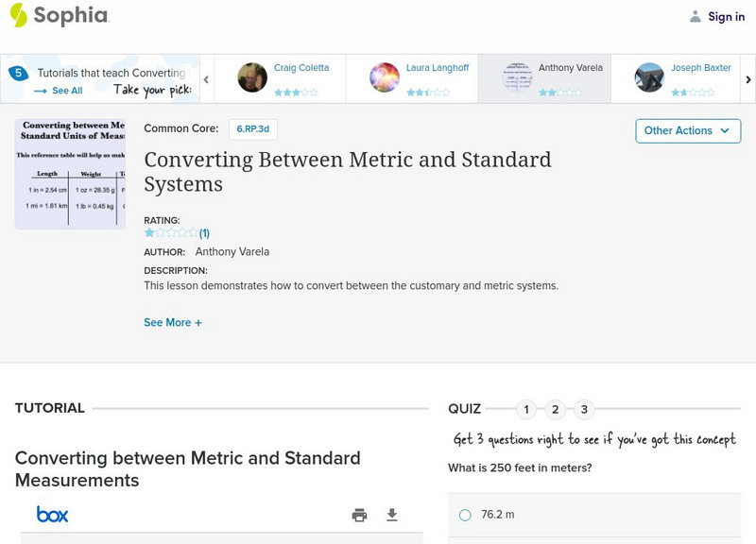The width and height of the screenshot is (756, 544).
Task: Click the 6.RP.3d Common Core tag
Action: 253,129
